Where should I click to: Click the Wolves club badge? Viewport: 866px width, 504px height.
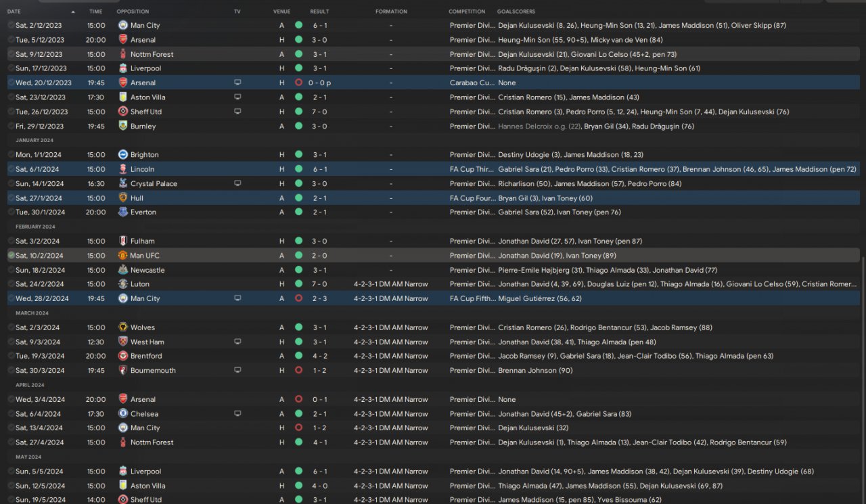(123, 327)
